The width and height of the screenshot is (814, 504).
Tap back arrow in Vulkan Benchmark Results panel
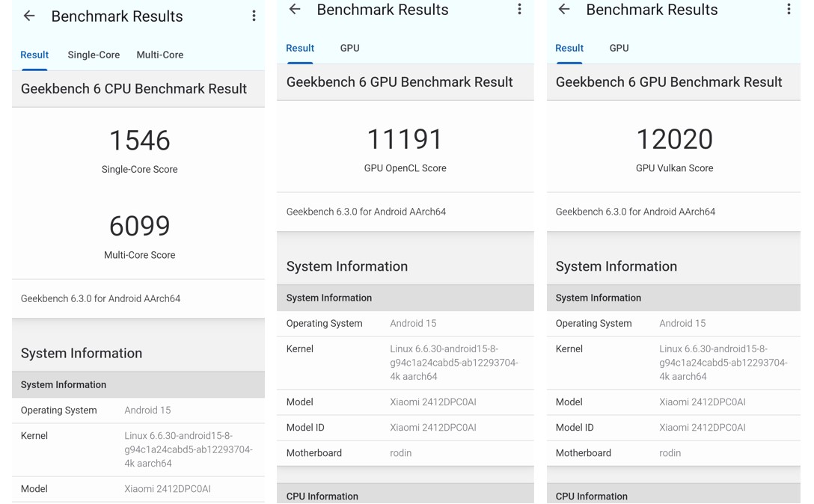click(x=564, y=9)
